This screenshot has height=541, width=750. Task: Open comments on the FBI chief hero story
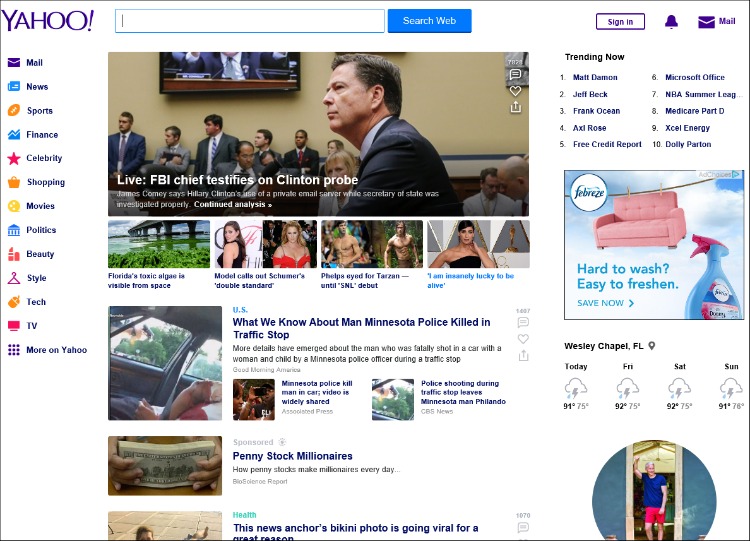pyautogui.click(x=515, y=75)
